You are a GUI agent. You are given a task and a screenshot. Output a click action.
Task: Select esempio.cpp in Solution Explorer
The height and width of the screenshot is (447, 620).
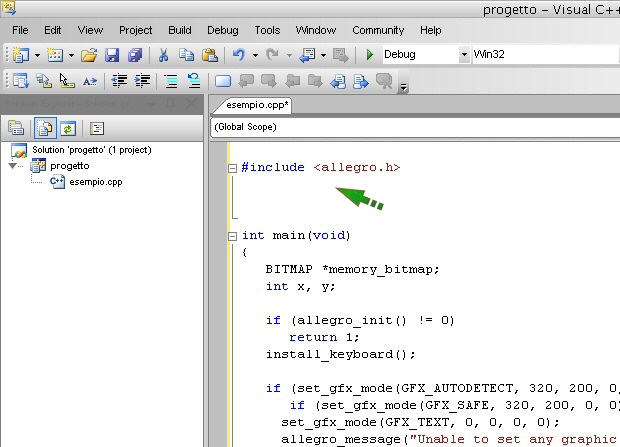click(96, 182)
